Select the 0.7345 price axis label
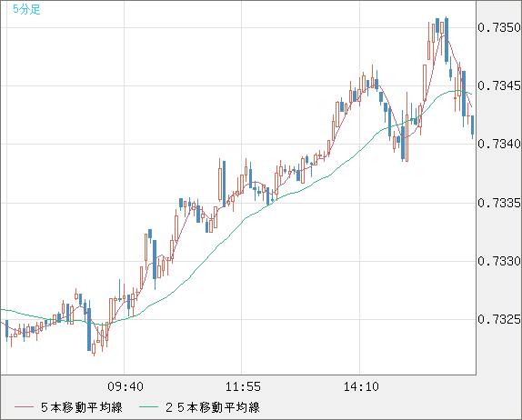The width and height of the screenshot is (522, 420). click(499, 85)
